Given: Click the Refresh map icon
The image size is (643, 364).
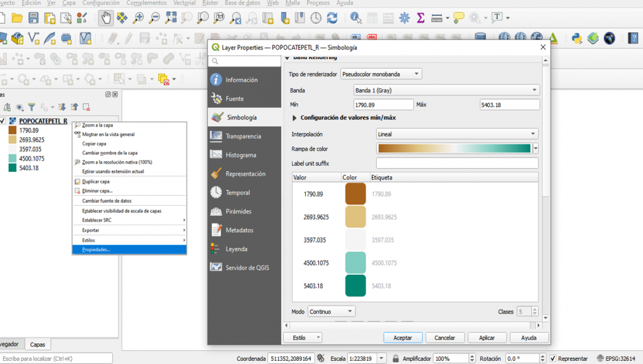Looking at the screenshot, I should click(x=332, y=18).
